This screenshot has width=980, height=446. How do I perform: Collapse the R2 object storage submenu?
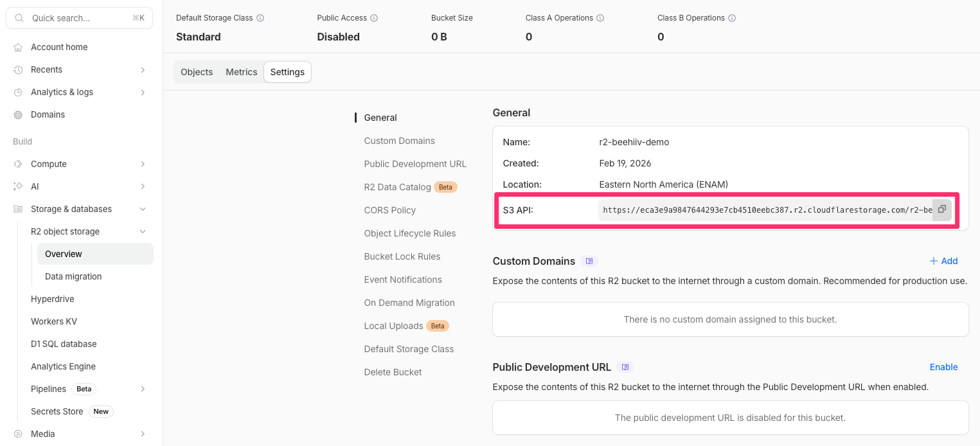click(143, 231)
